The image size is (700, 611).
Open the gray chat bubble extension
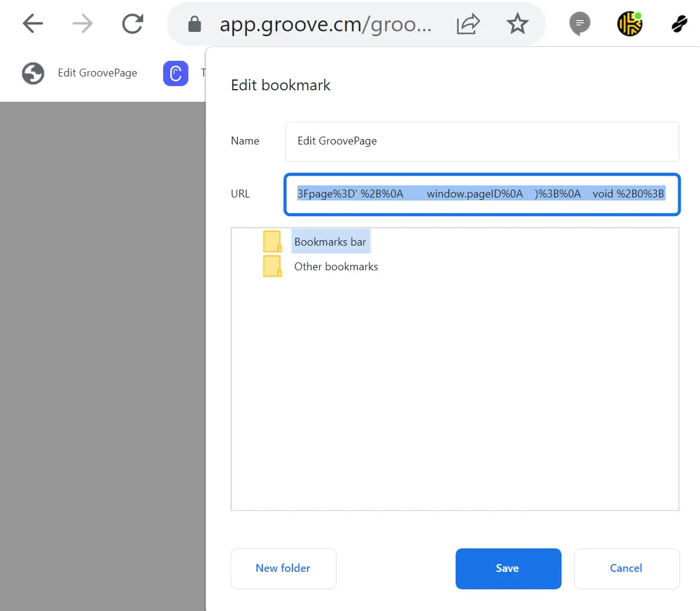(580, 23)
